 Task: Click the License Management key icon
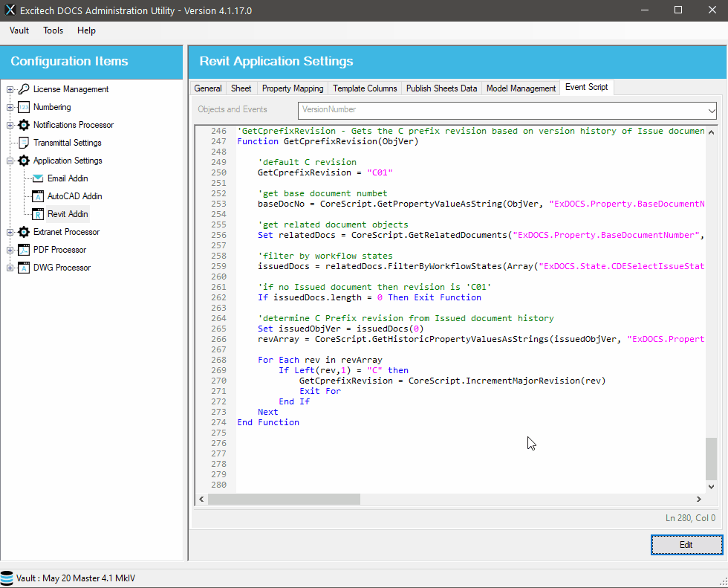tap(24, 89)
